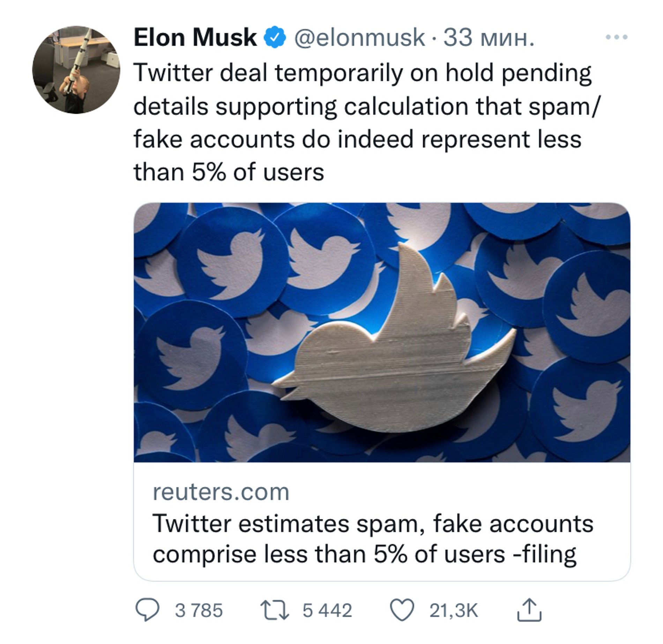
Task: Open the reply icon under the tweet
Action: point(147,610)
